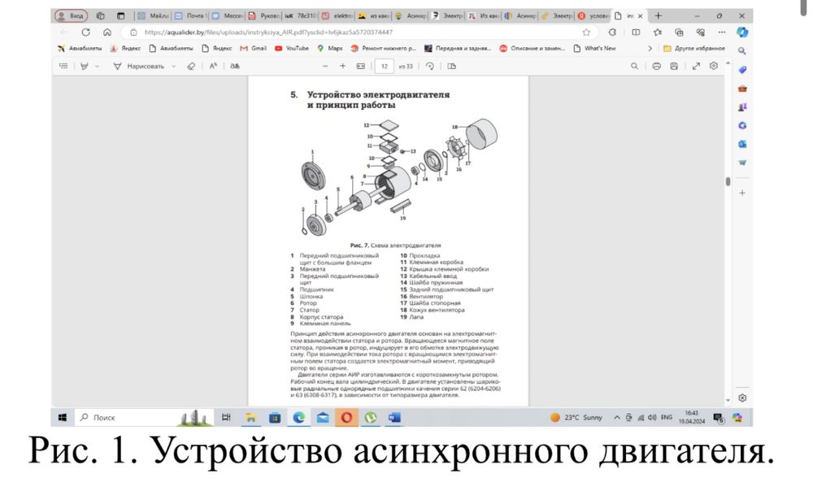Switch to the 78c310 tab
This screenshot has width=813, height=504.
pos(300,15)
